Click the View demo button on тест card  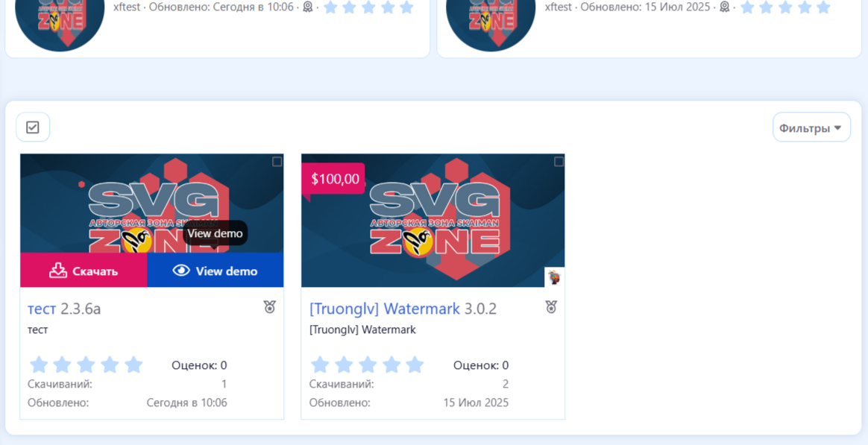point(216,271)
